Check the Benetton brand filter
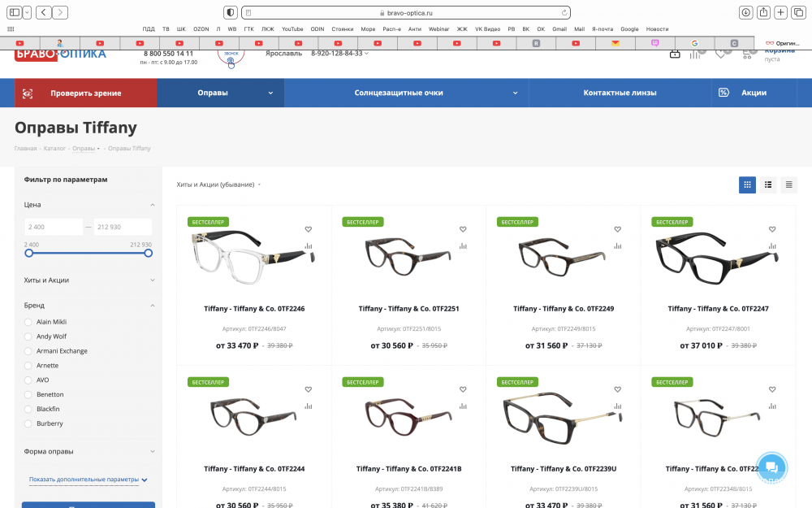This screenshot has height=508, width=812. pyautogui.click(x=28, y=394)
